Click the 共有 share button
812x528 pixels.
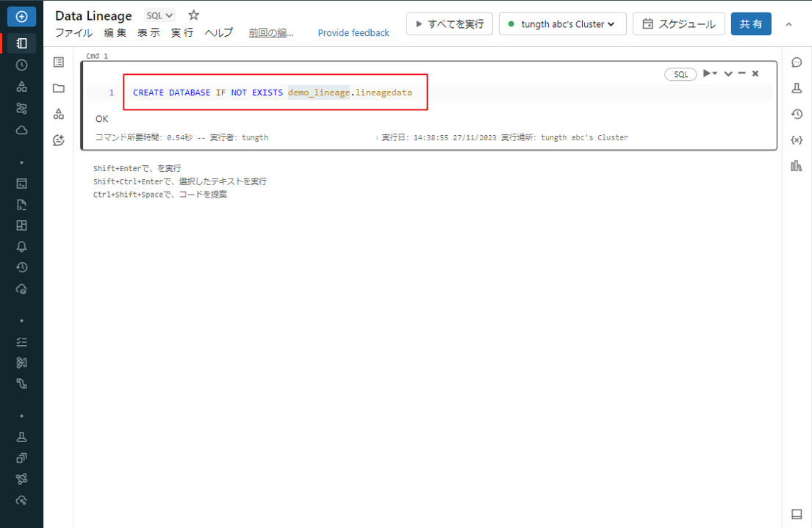751,23
